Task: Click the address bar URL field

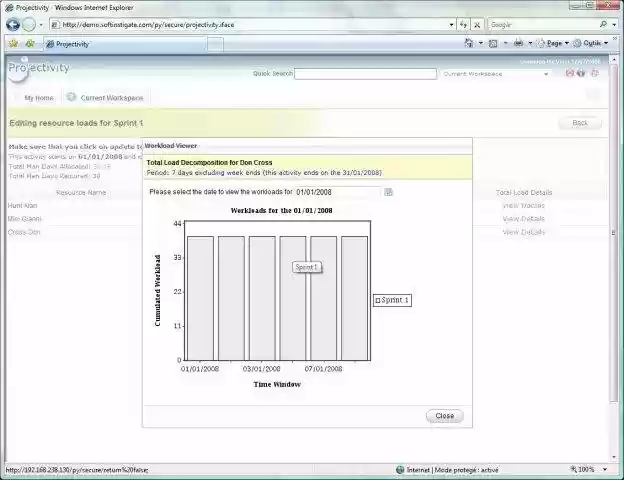Action: tap(251, 25)
